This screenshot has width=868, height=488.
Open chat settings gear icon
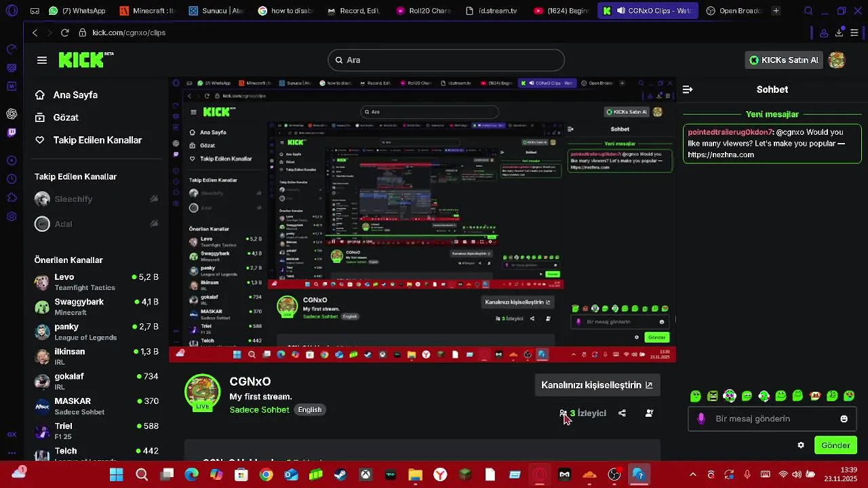click(801, 445)
